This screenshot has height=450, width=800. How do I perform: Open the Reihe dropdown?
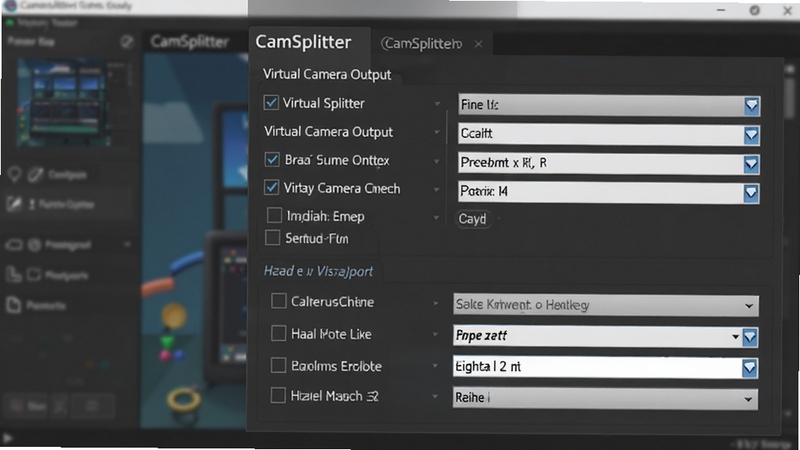[x=605, y=398]
